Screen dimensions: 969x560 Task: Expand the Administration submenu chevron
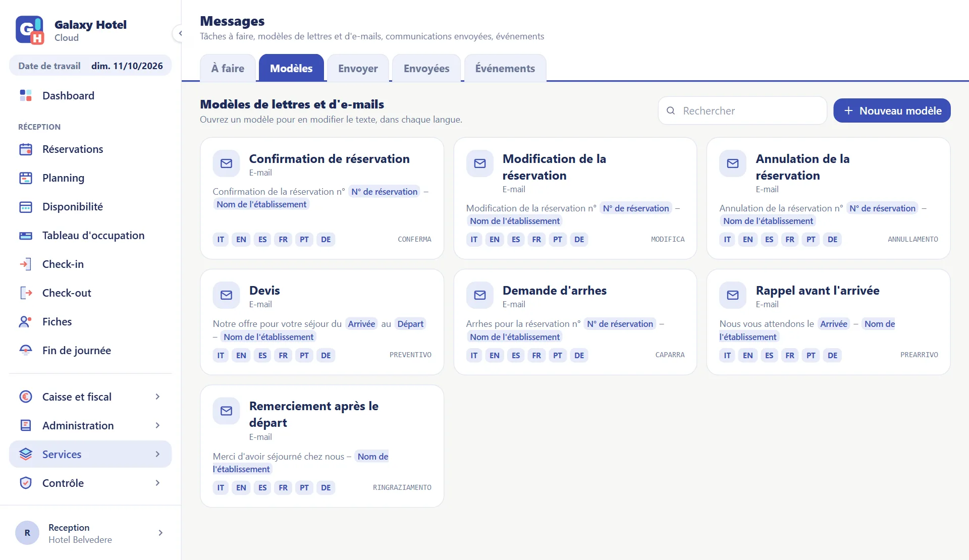(x=157, y=426)
